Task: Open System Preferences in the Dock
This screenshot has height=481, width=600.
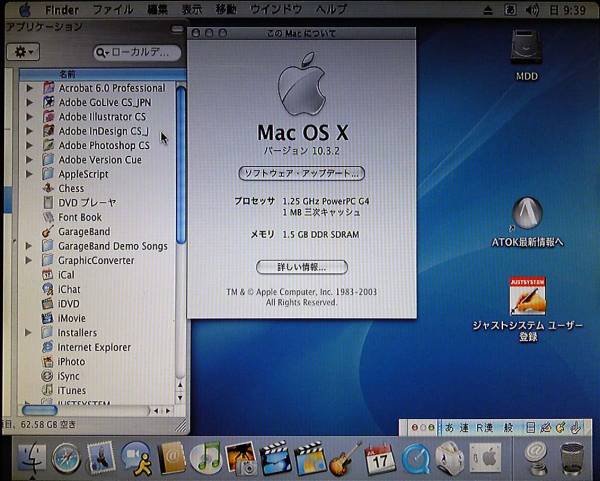Action: 485,458
